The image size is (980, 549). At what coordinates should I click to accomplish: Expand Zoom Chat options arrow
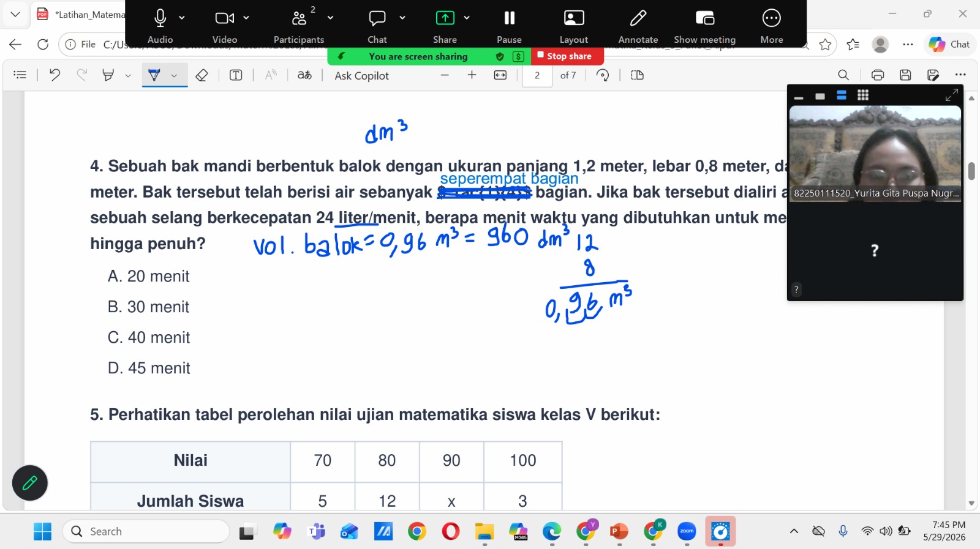(402, 18)
